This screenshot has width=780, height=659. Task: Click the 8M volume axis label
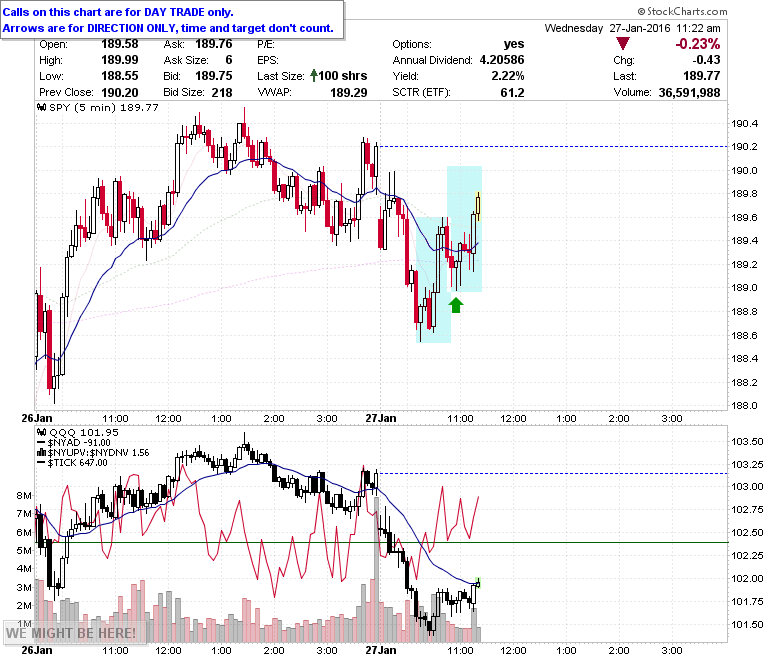(x=24, y=495)
